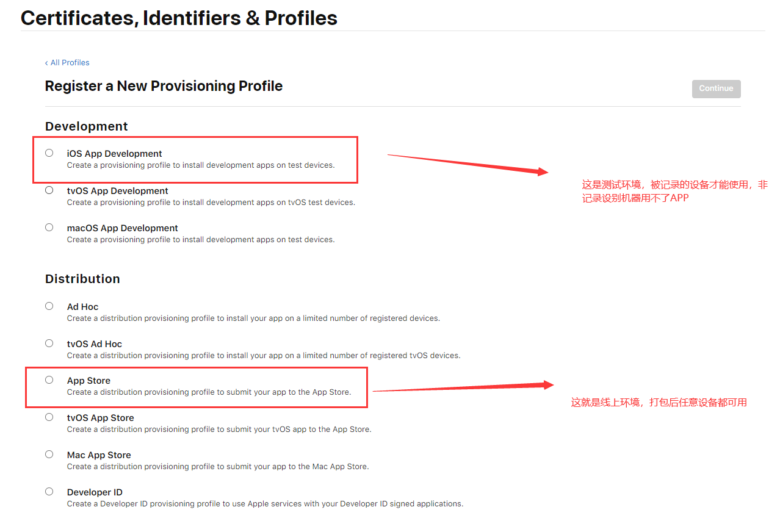The image size is (780, 532).
Task: Click the tvOS App Store label
Action: click(101, 418)
